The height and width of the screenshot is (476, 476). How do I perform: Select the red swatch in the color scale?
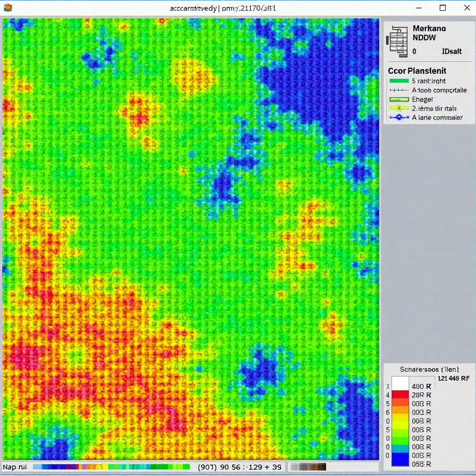400,395
